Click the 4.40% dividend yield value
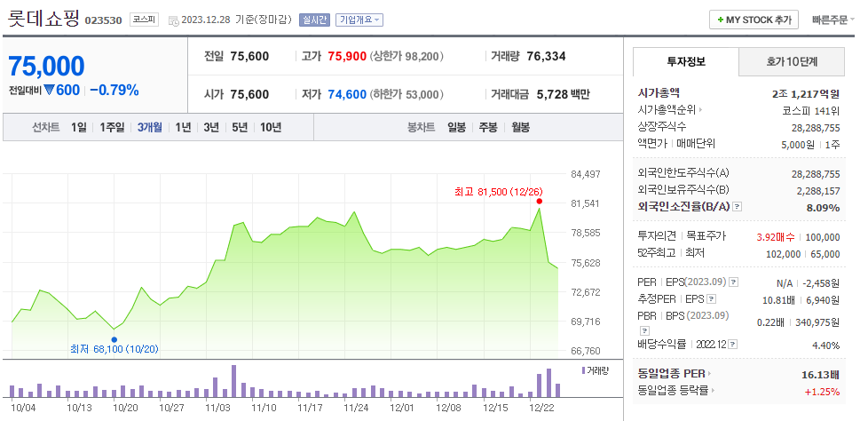This screenshot has height=421, width=868. [826, 346]
